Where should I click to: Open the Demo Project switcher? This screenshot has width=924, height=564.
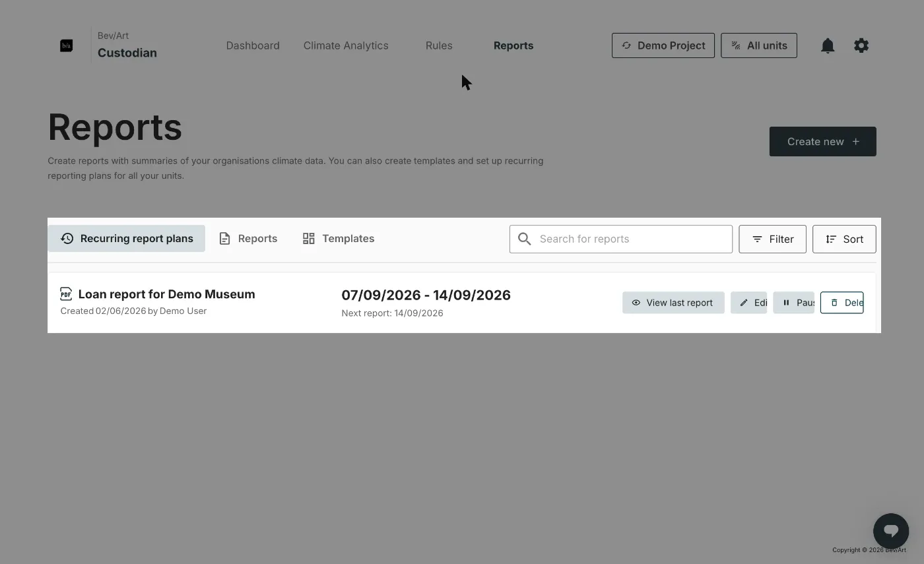(663, 46)
